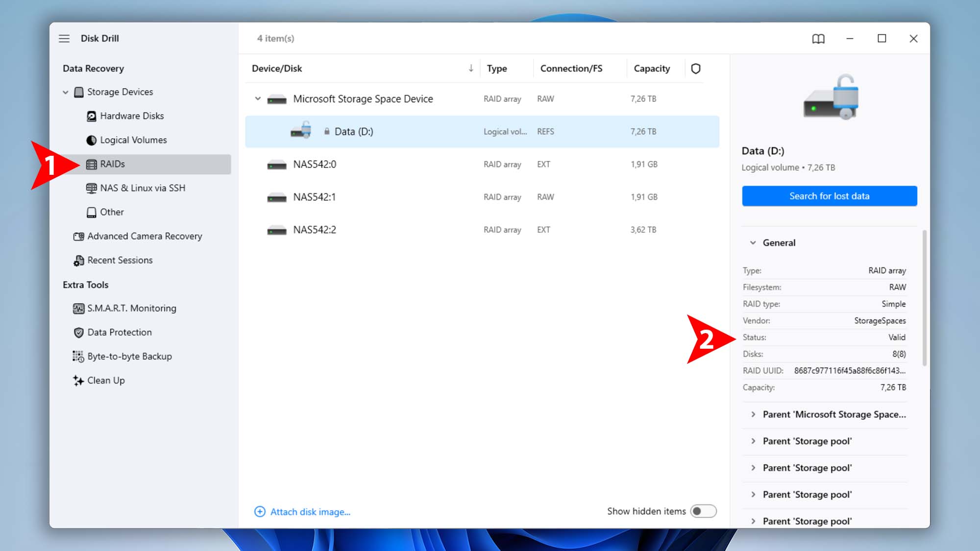This screenshot has height=551, width=980.
Task: Click the sort arrow in Device/Disk header
Action: [470, 68]
